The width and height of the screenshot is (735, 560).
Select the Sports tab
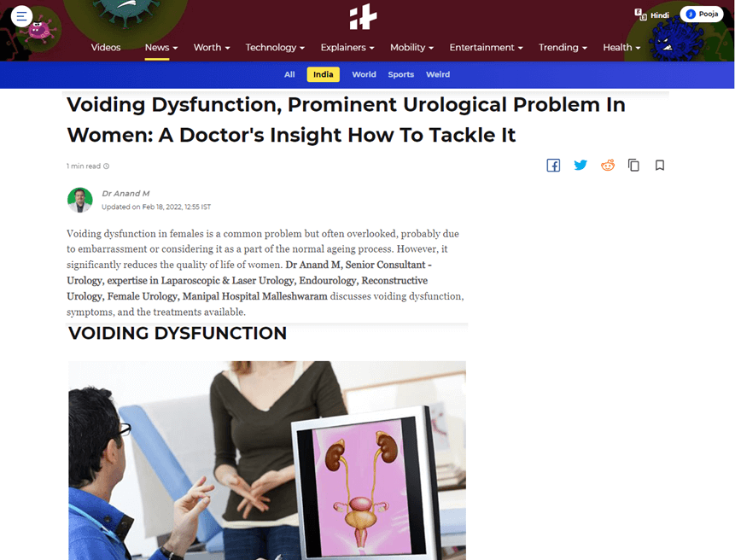tap(400, 74)
